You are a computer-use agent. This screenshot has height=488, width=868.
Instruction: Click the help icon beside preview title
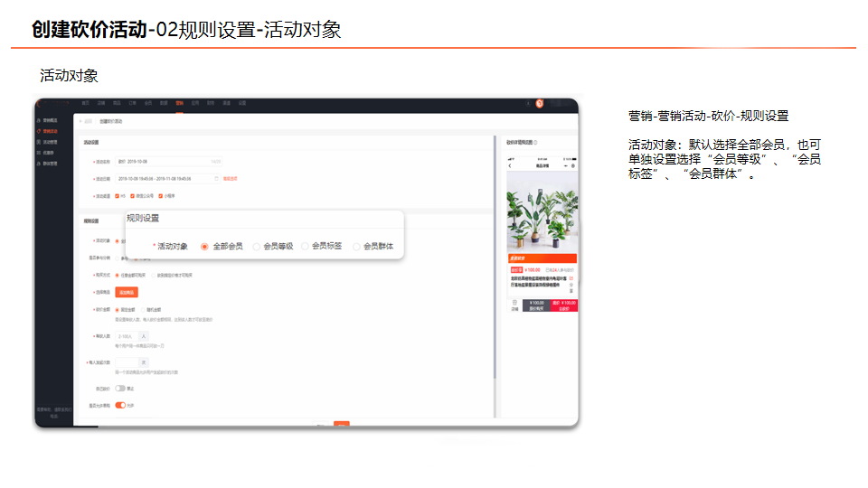pyautogui.click(x=535, y=143)
